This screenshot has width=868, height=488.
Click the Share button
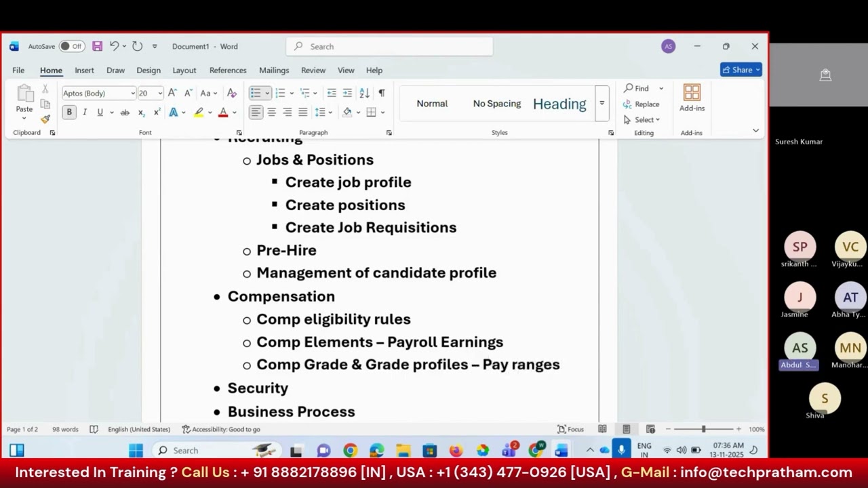pyautogui.click(x=741, y=70)
